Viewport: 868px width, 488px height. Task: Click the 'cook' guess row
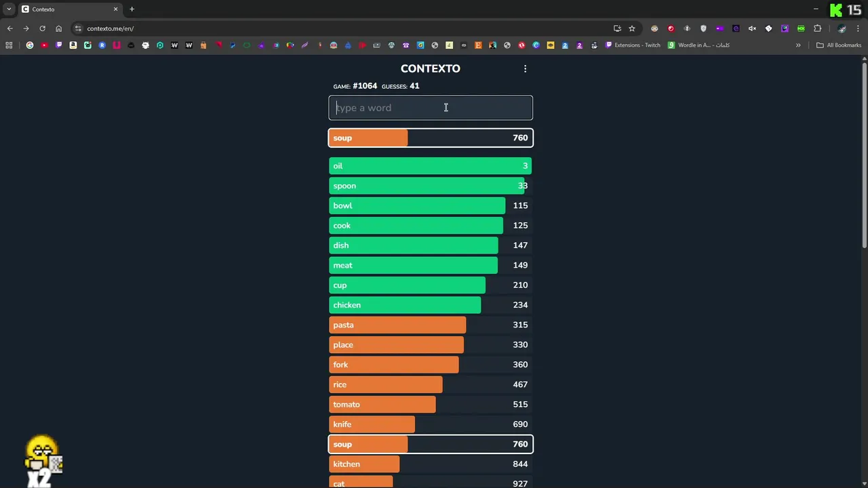click(x=431, y=225)
